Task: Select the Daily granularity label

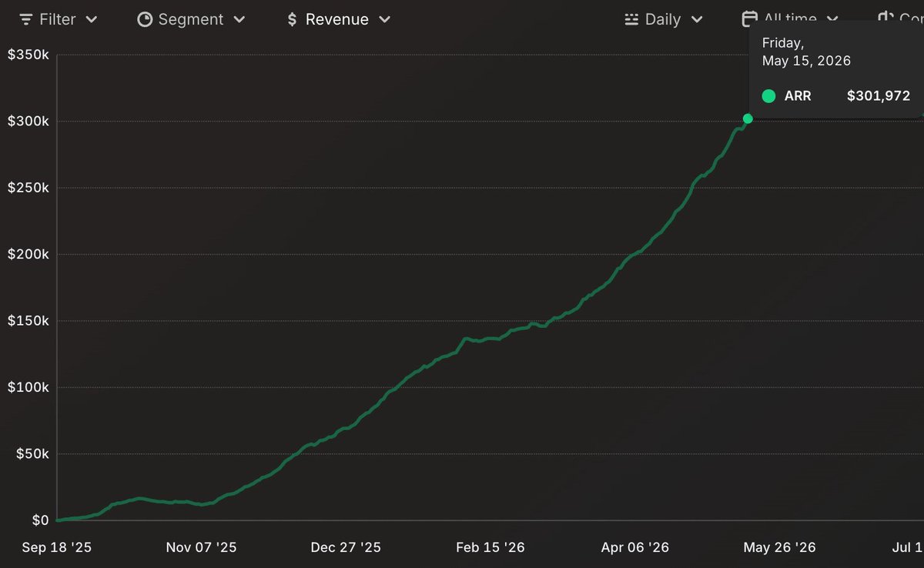Action: click(663, 19)
